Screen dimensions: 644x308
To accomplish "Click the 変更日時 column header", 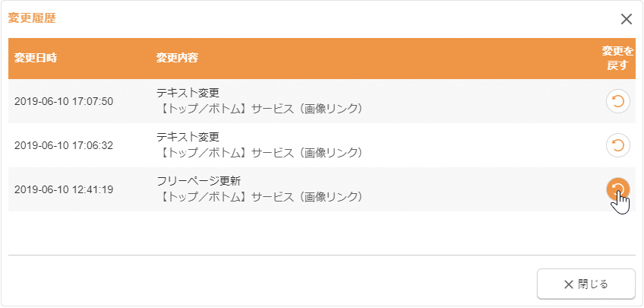I will point(36,59).
